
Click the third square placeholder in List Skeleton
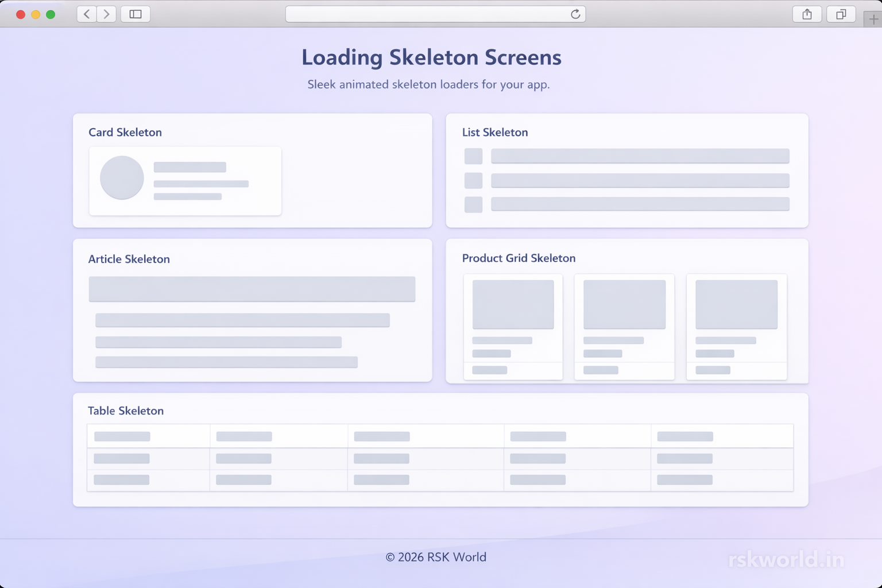click(x=473, y=204)
